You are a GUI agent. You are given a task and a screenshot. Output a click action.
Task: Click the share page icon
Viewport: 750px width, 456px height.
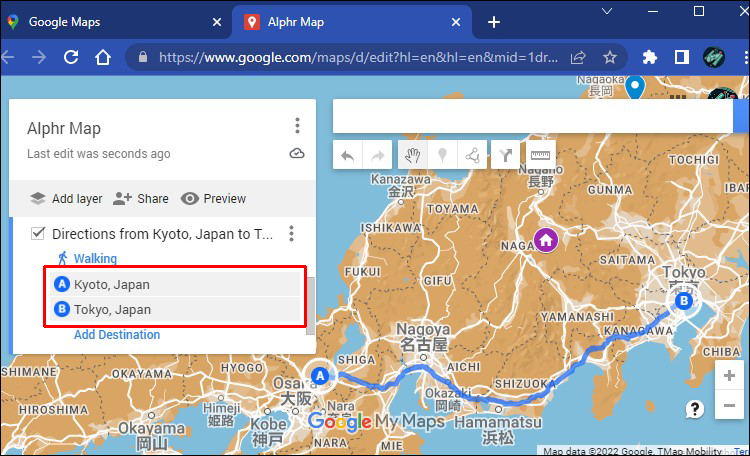[578, 57]
